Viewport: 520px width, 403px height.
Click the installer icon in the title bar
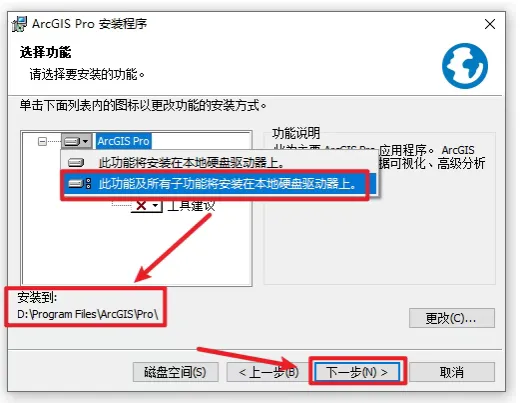(x=19, y=24)
